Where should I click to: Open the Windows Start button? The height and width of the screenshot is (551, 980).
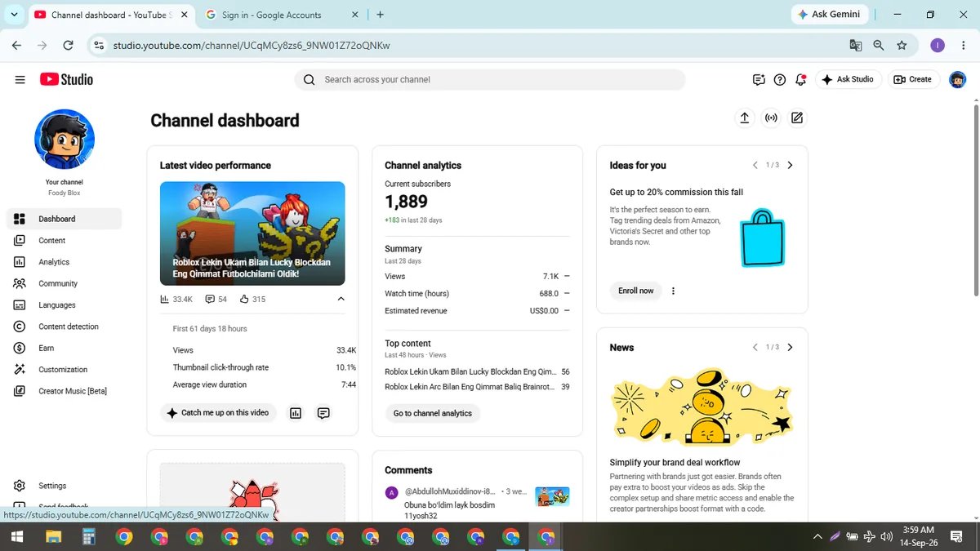17,536
